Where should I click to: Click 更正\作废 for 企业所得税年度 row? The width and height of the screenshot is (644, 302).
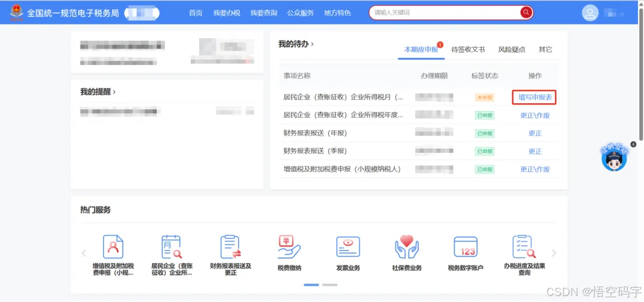pyautogui.click(x=535, y=115)
